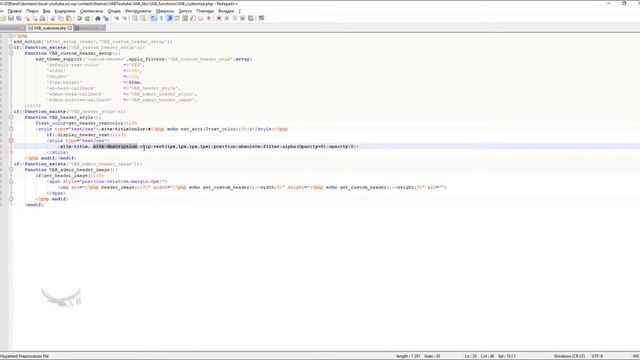Click the Zoom Out icon
This screenshot has height=360, width=640.
point(125,18)
